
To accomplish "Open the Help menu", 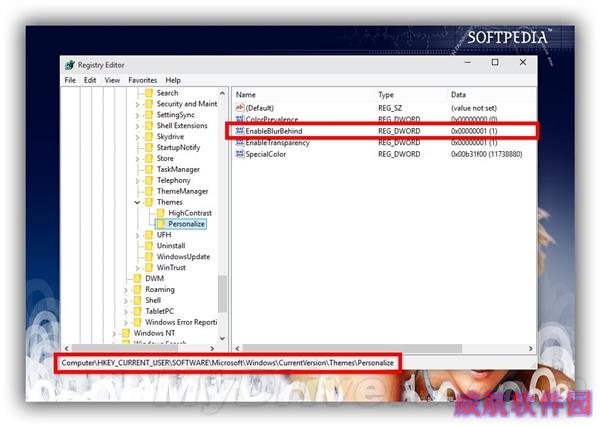I will [173, 80].
